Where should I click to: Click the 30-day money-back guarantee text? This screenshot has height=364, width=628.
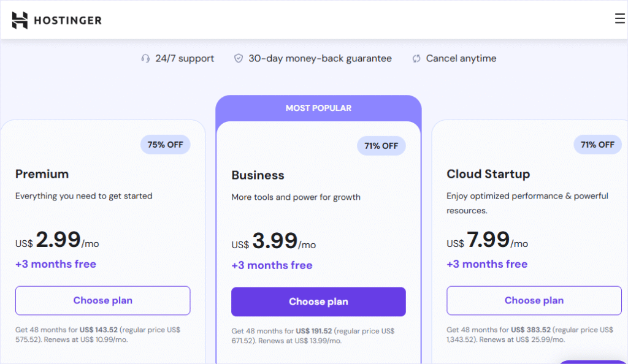(x=319, y=58)
